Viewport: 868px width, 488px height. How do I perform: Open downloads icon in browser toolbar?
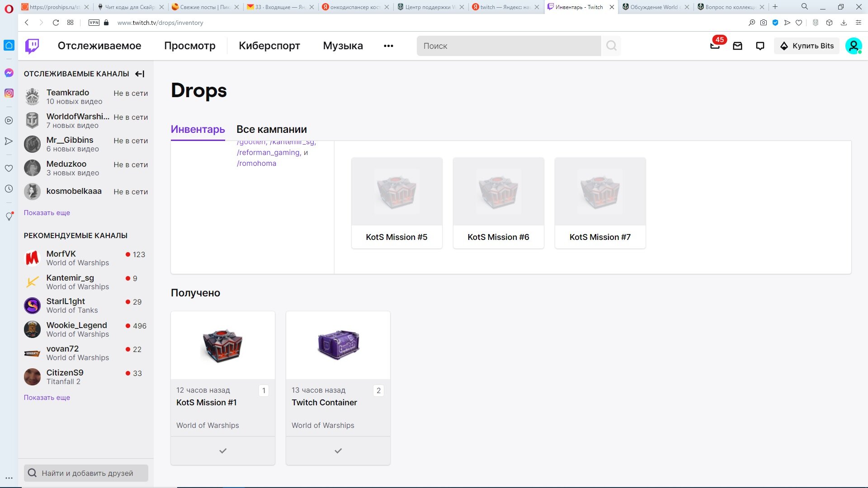844,23
